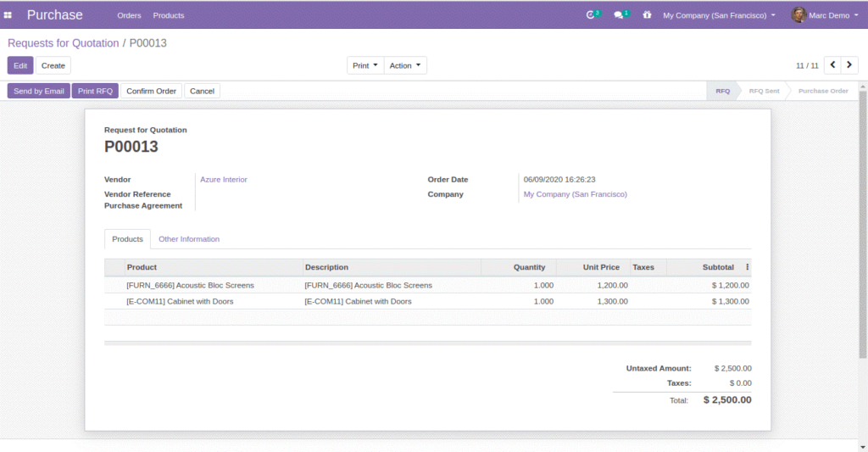
Task: Click subtotal $ 1,300.00
Action: point(730,301)
